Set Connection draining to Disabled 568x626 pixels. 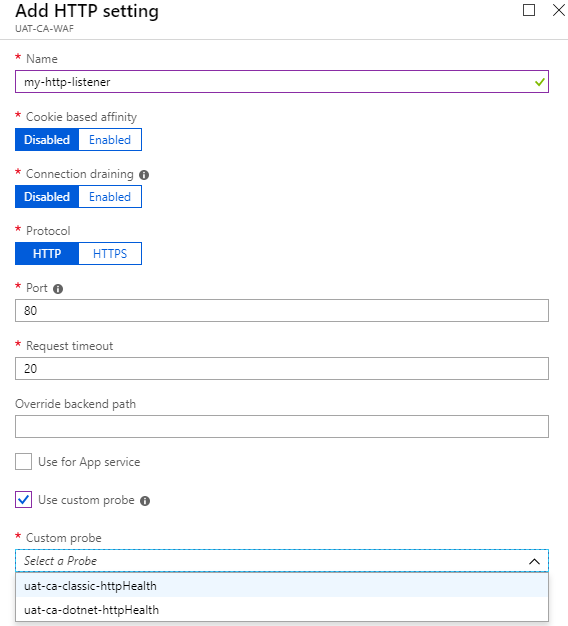(47, 197)
